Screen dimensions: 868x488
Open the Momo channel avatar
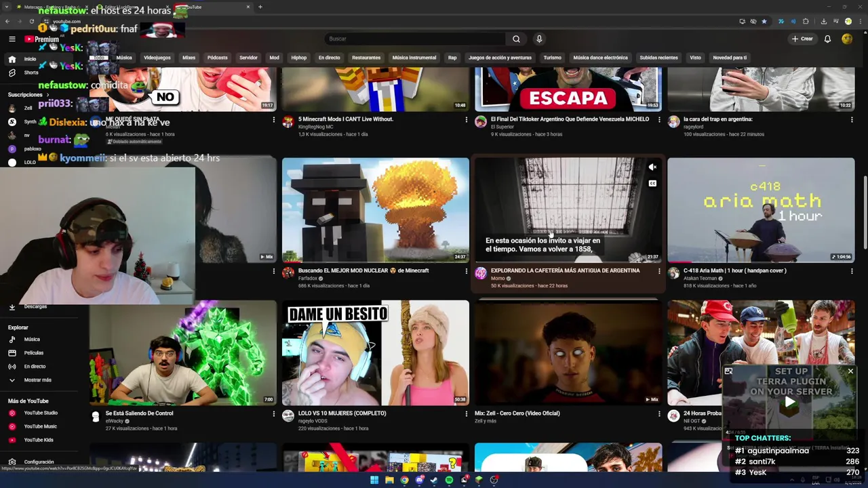481,273
